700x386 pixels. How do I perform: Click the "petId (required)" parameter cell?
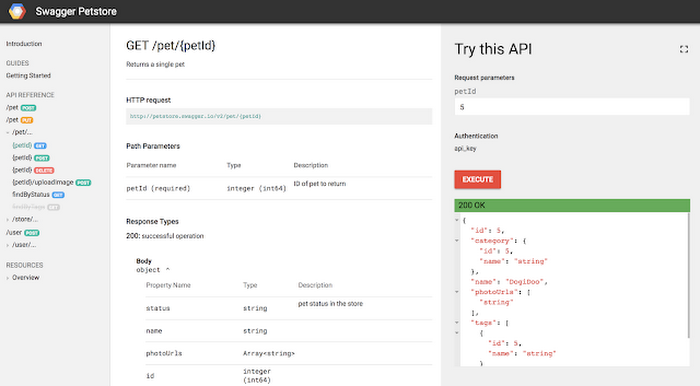(x=158, y=188)
